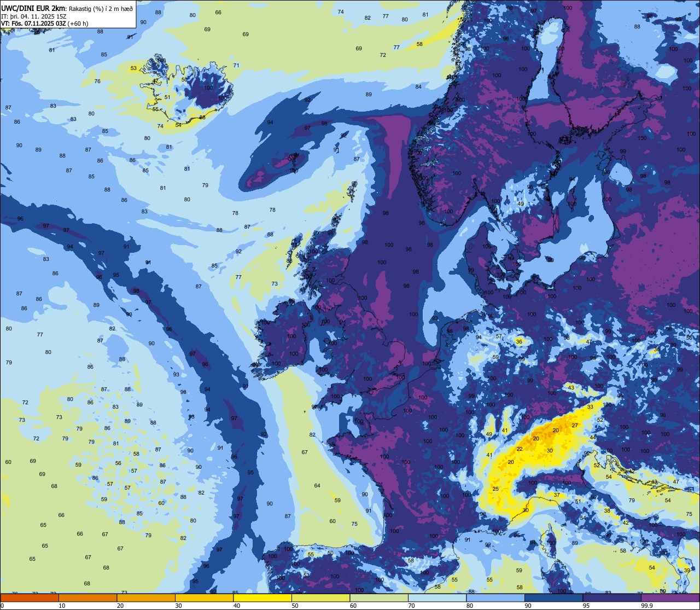Select the medium blue 80–90 legend swatch
Screen dimensions: 700x610
click(495, 597)
